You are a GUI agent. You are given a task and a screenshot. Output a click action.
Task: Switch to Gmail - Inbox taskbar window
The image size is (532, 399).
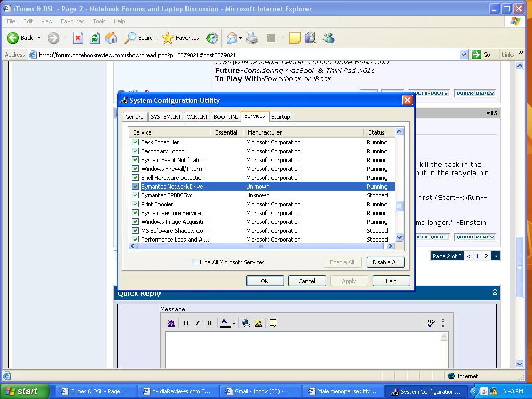pyautogui.click(x=261, y=391)
